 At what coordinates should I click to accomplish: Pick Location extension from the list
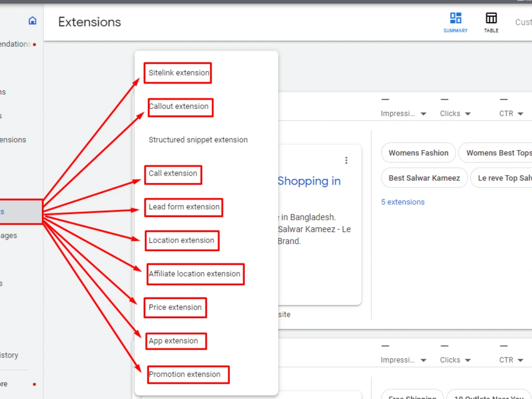(181, 240)
